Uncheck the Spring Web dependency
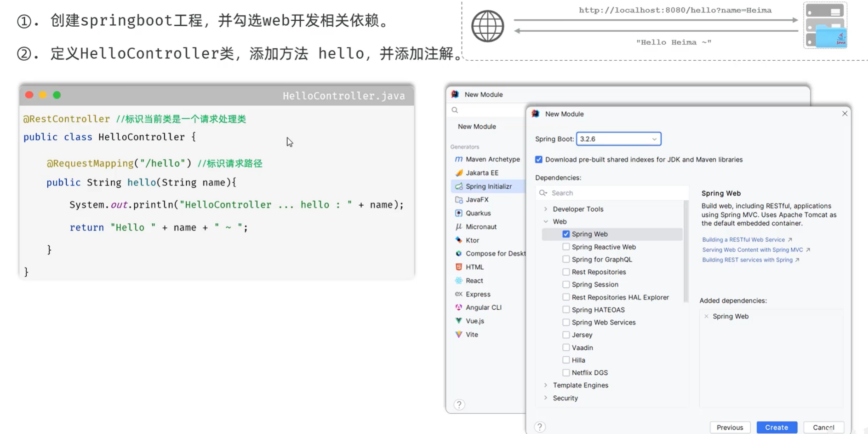Screen dimensions: 868x434 click(566, 234)
